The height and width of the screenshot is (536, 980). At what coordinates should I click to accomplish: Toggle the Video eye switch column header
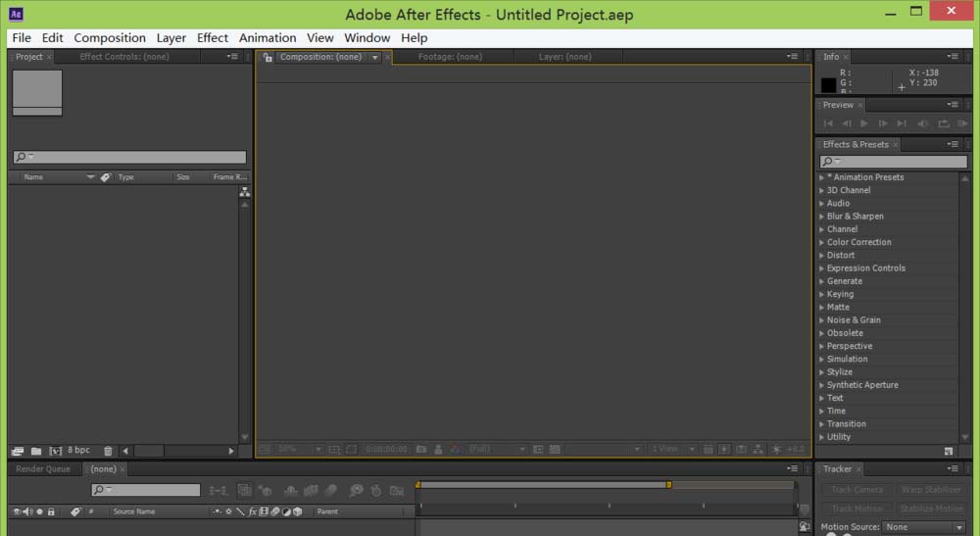17,512
